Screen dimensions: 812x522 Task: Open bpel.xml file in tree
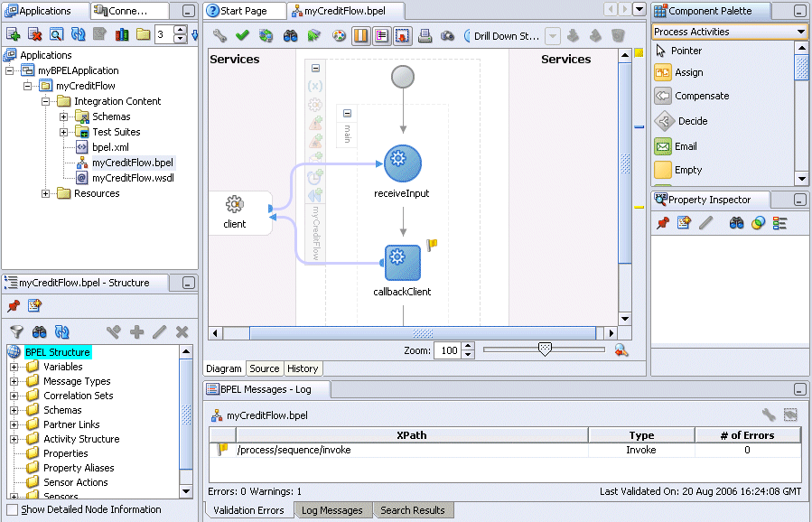pyautogui.click(x=110, y=147)
